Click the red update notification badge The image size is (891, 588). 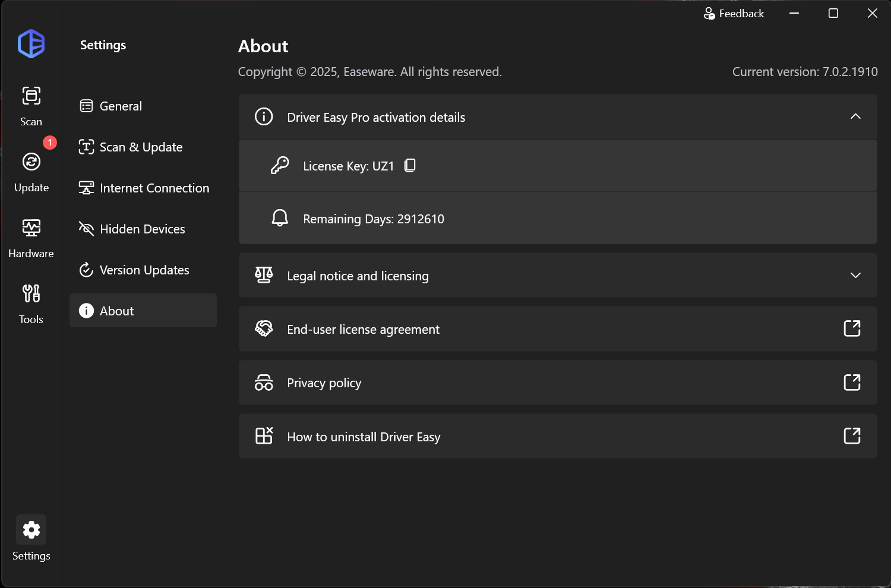point(50,143)
